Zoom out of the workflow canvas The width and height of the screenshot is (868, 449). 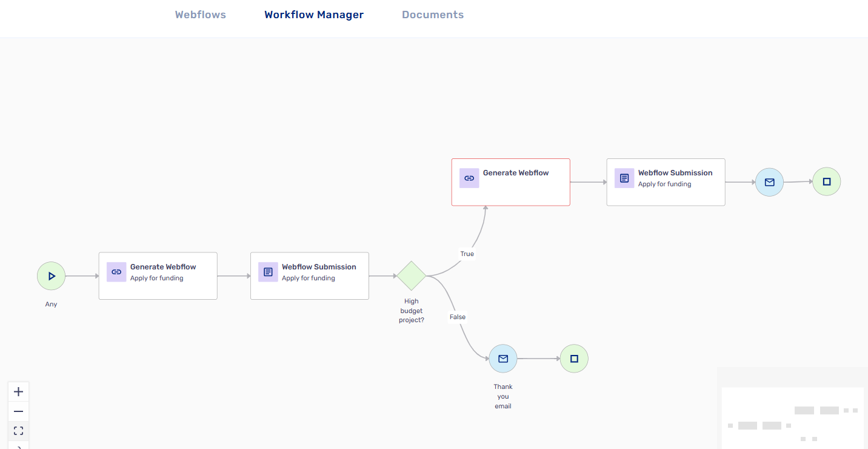pos(18,411)
